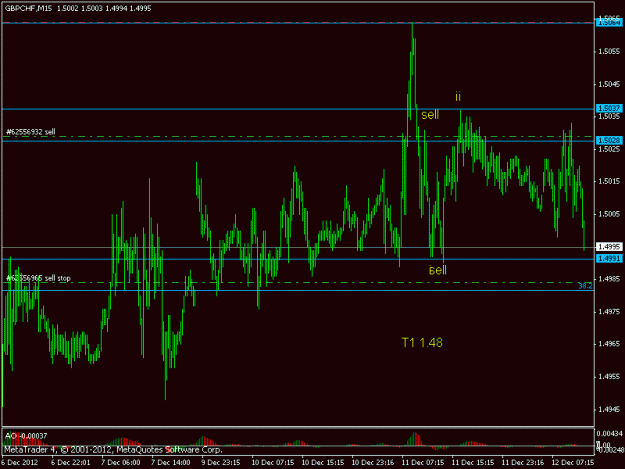Click the 'ii' wave label
The width and height of the screenshot is (625, 469).
click(x=458, y=96)
